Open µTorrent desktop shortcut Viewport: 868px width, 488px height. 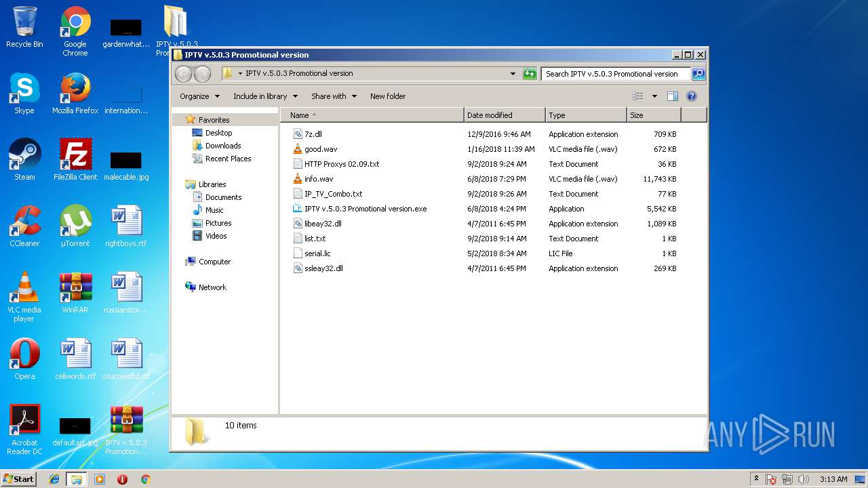75,226
